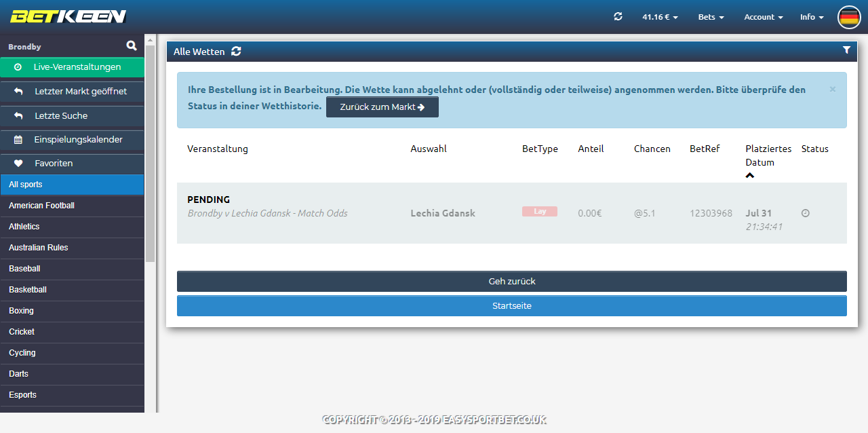This screenshot has width=868, height=433.
Task: Click the Startseite button
Action: (512, 306)
